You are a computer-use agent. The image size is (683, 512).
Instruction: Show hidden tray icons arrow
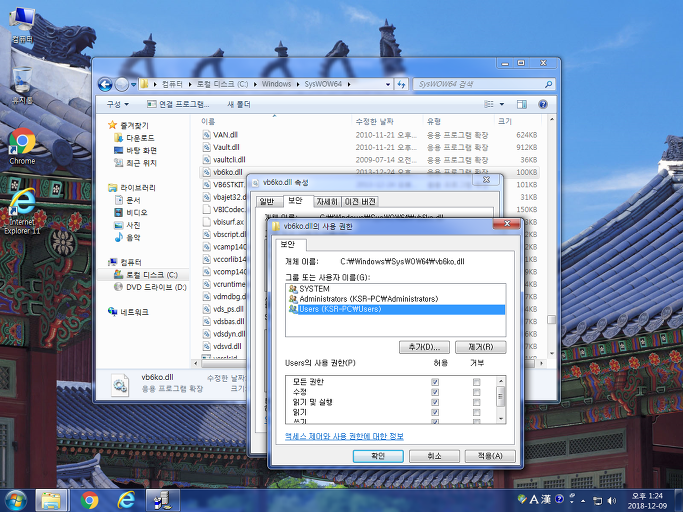(x=583, y=501)
